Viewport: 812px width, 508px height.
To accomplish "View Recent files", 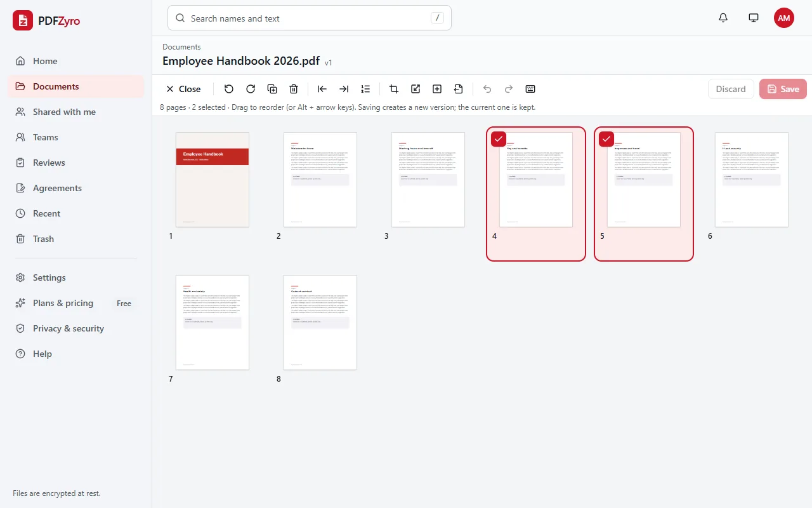I will (76, 213).
